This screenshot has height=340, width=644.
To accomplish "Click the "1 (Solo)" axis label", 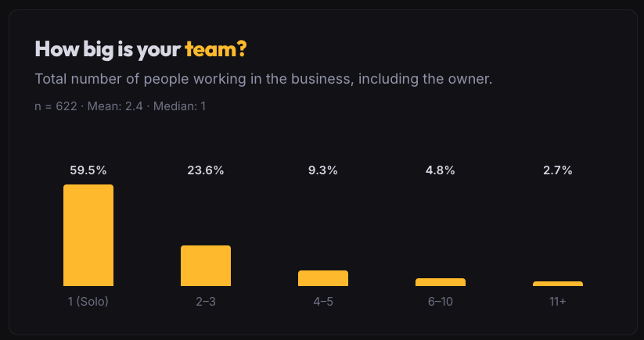I will (88, 302).
